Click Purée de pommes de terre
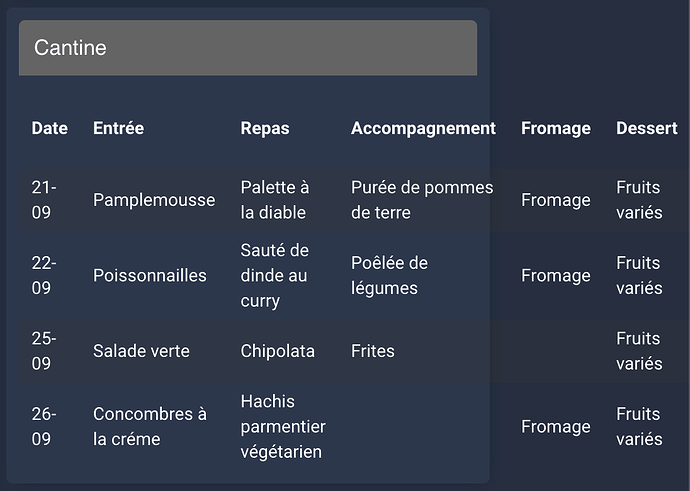690x491 pixels. 422,200
